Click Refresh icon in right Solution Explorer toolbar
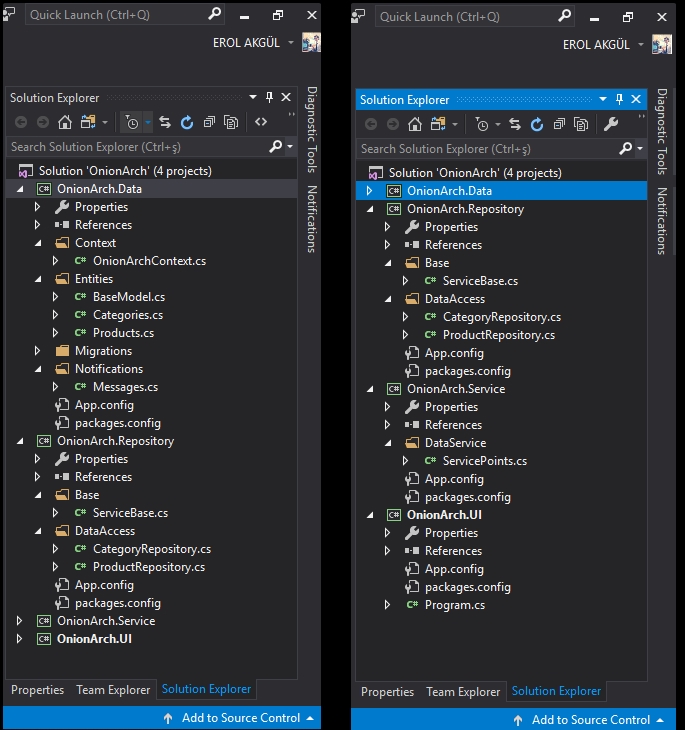The width and height of the screenshot is (685, 730). coord(537,125)
